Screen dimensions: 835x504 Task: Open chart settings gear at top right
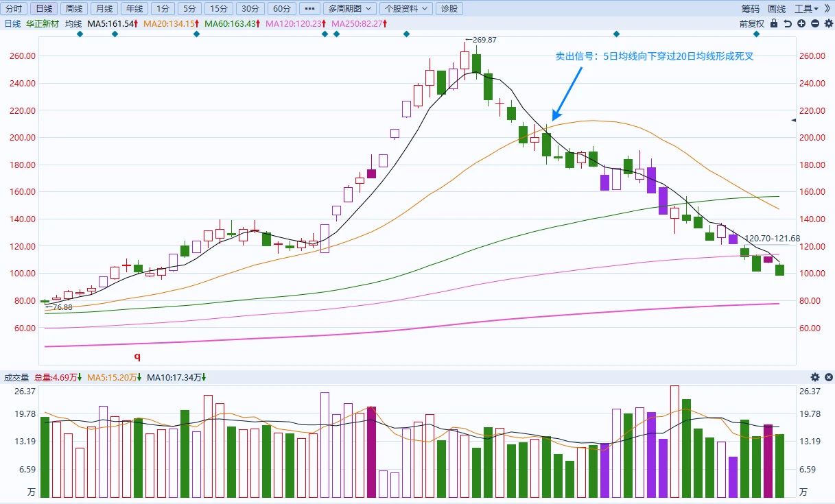(x=828, y=23)
